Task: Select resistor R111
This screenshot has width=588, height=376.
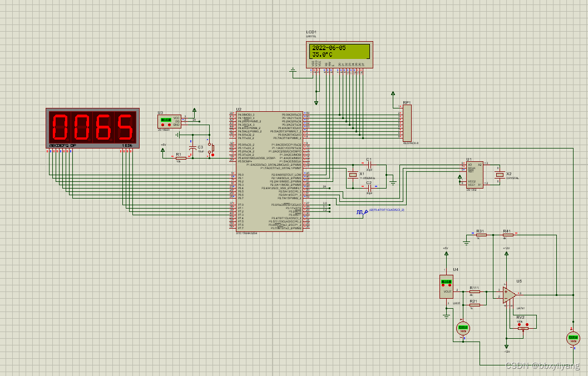Action: coord(475,291)
